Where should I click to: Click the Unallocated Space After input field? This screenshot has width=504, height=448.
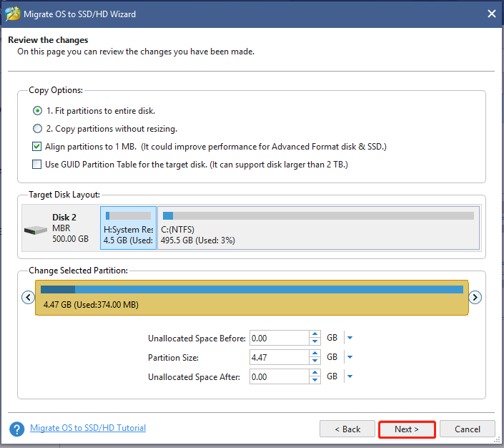point(279,376)
